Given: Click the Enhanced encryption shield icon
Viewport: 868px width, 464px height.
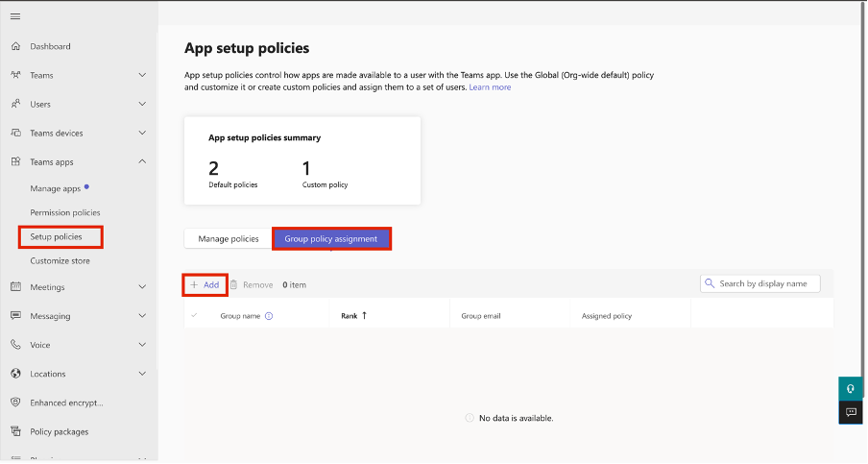Looking at the screenshot, I should tap(15, 402).
